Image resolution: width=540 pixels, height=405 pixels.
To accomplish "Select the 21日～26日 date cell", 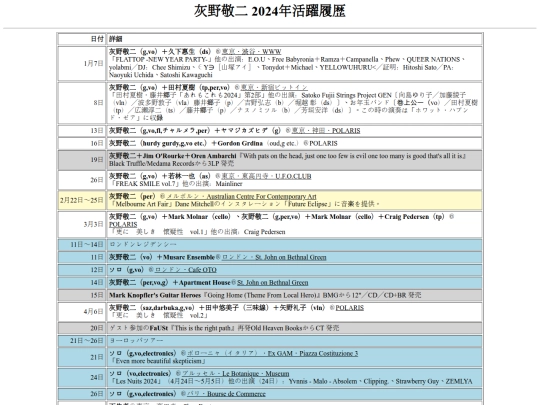I will [x=82, y=341].
